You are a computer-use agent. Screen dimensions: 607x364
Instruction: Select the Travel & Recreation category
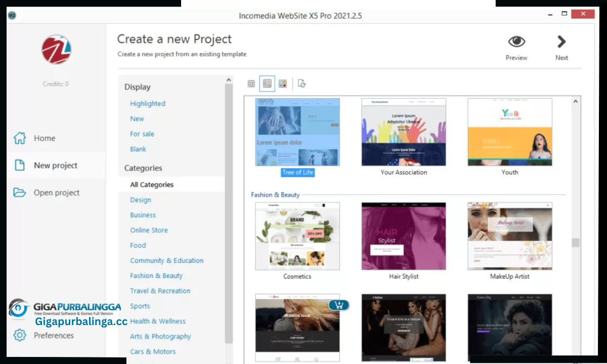[x=160, y=291]
